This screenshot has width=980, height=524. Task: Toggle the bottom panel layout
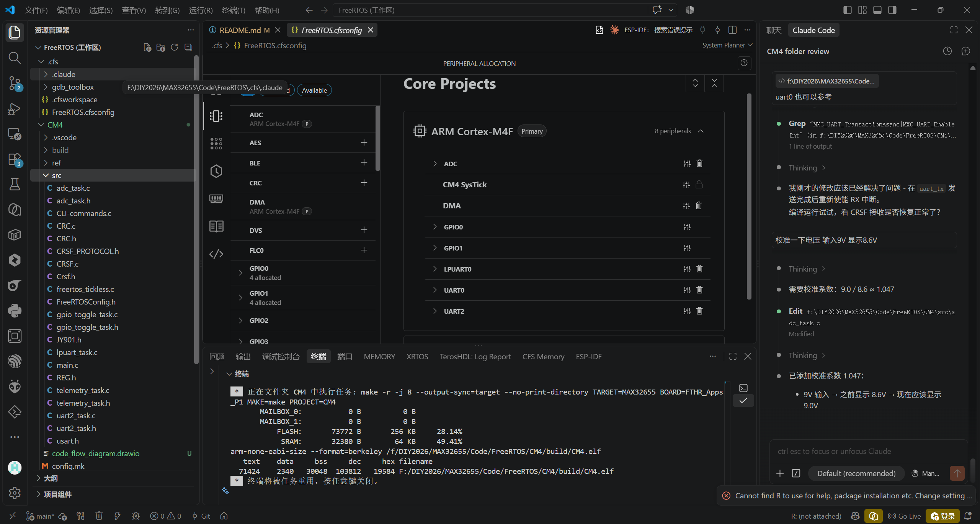(877, 10)
